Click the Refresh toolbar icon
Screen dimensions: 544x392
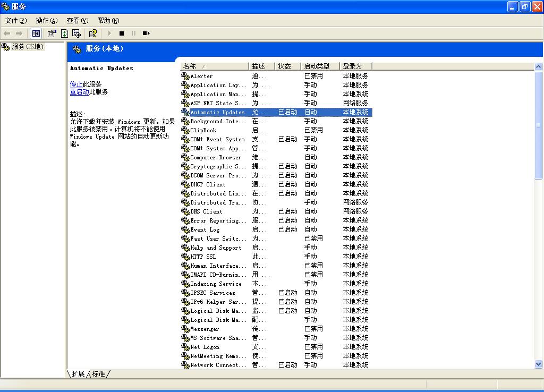pos(64,33)
